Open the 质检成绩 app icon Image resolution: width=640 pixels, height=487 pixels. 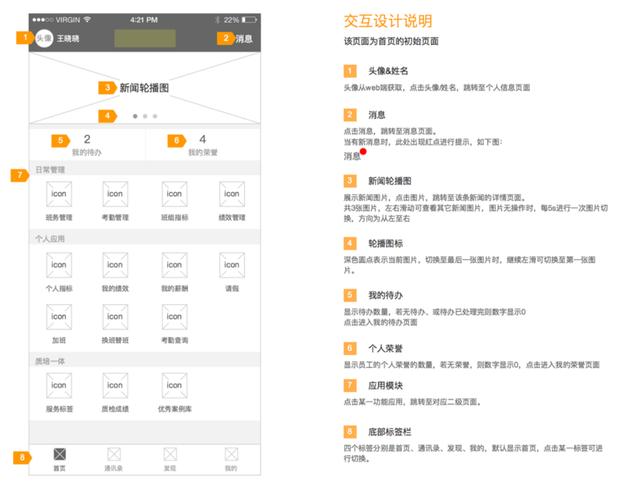click(x=115, y=385)
